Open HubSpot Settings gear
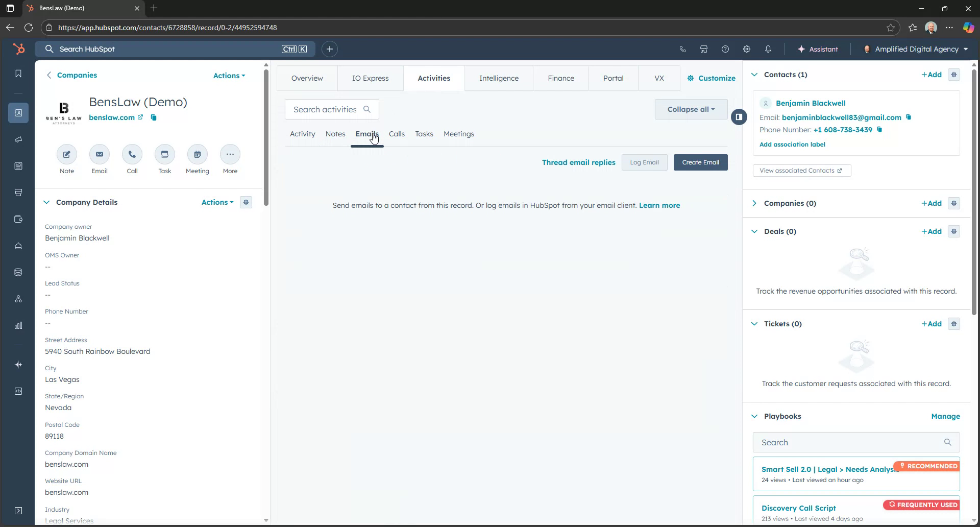Viewport: 980px width, 527px height. click(747, 49)
